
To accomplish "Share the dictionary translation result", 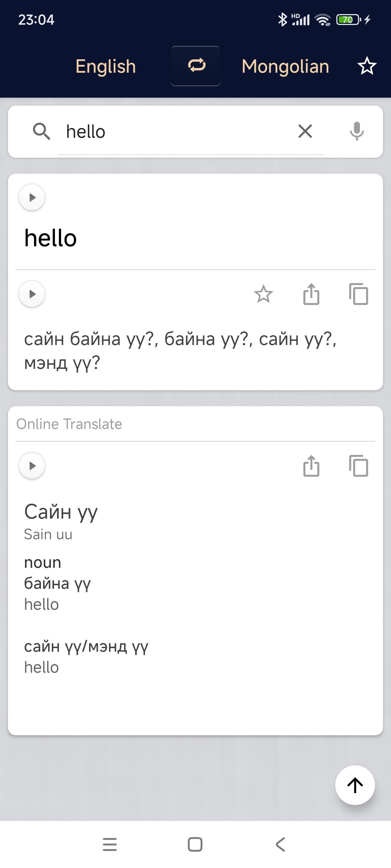I will point(311,294).
